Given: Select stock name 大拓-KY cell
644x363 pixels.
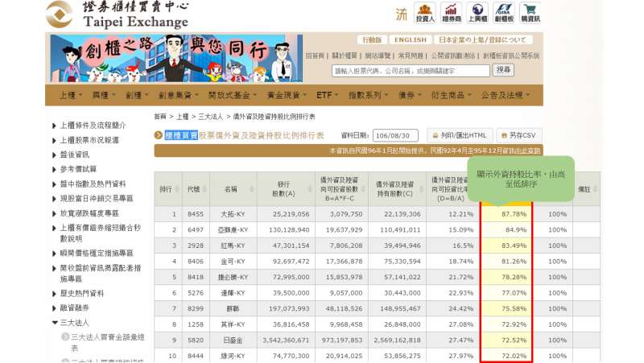Looking at the screenshot, I should tap(233, 214).
